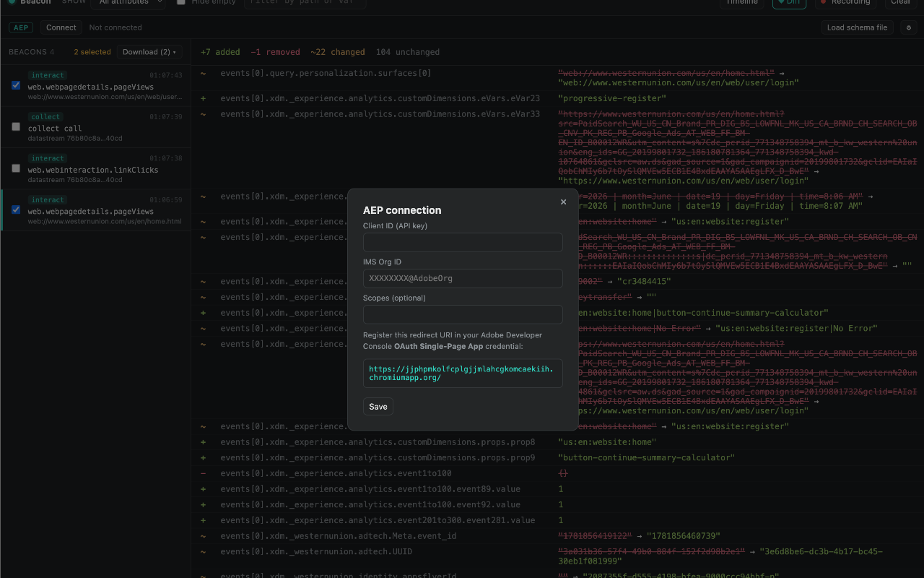The image size is (924, 578).
Task: Click the collect tag on the 01:07:39 beacon
Action: tap(45, 116)
